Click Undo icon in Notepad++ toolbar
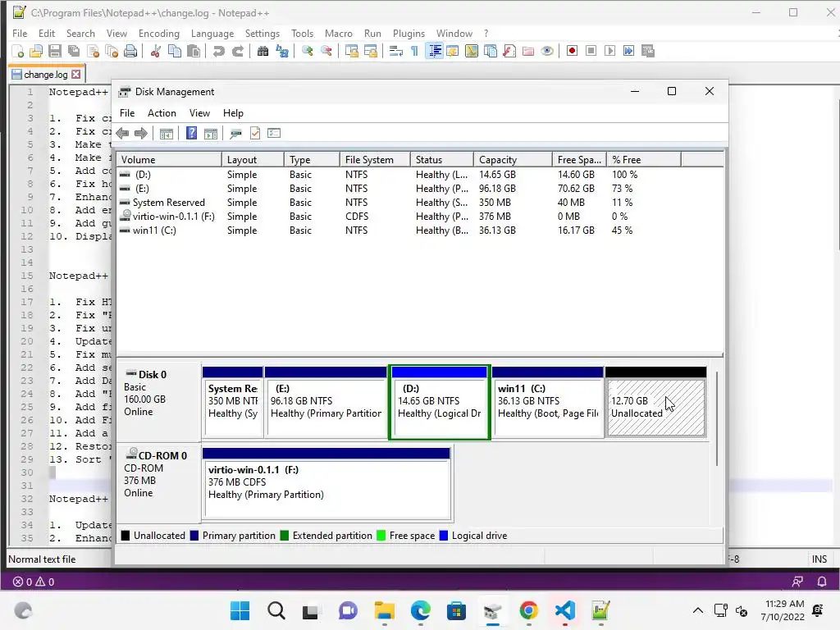This screenshot has width=840, height=630. click(218, 52)
